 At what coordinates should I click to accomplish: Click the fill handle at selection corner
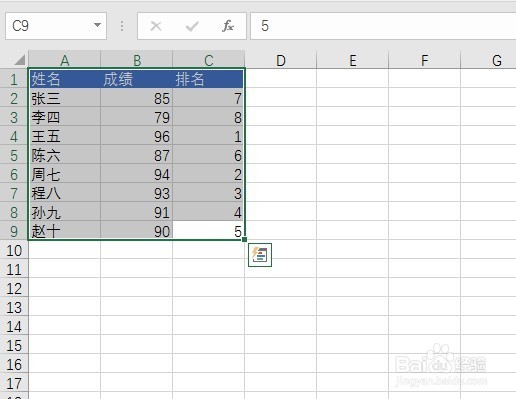[245, 239]
